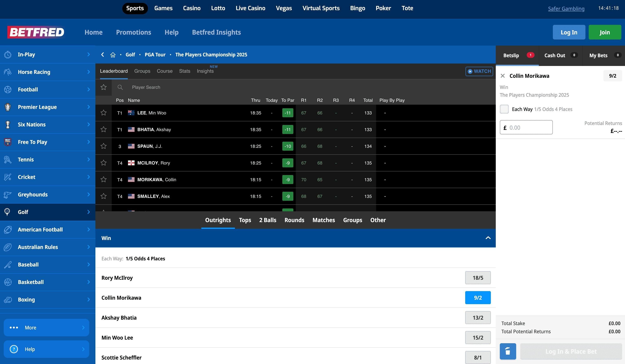Click the Baseball bat icon
Viewport: 625px width, 364px height.
[x=8, y=265]
